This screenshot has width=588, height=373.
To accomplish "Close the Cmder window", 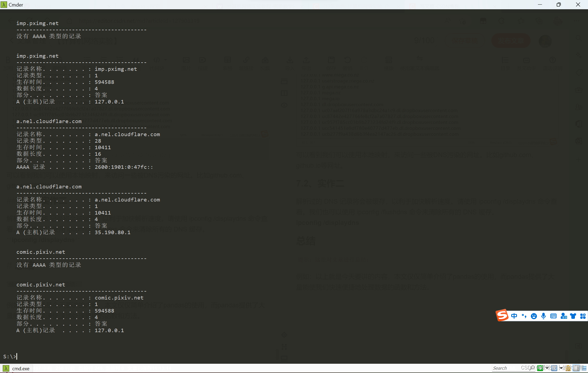I will pyautogui.click(x=578, y=5).
